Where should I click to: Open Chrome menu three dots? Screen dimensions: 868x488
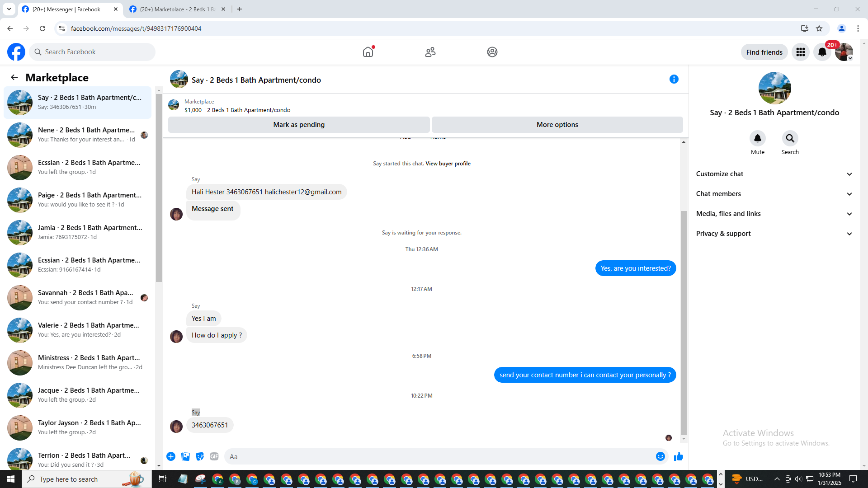coord(858,28)
